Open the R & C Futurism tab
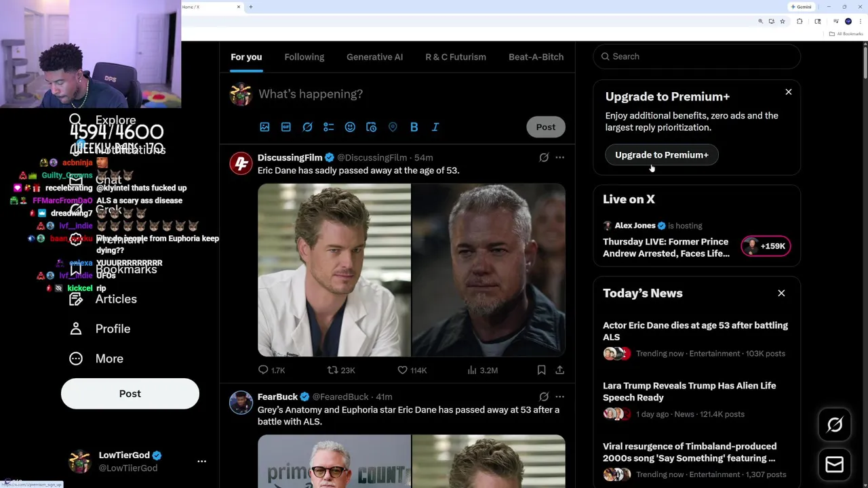 pos(456,57)
